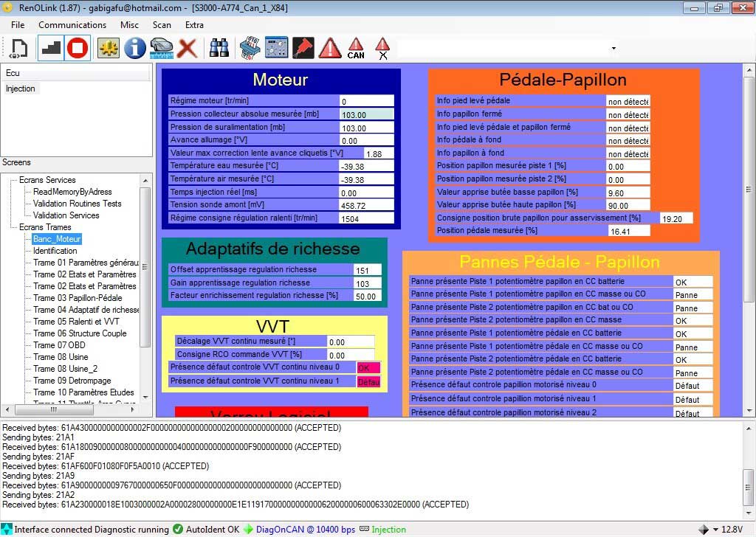Click the blue information icon
756x537 pixels.
point(134,48)
